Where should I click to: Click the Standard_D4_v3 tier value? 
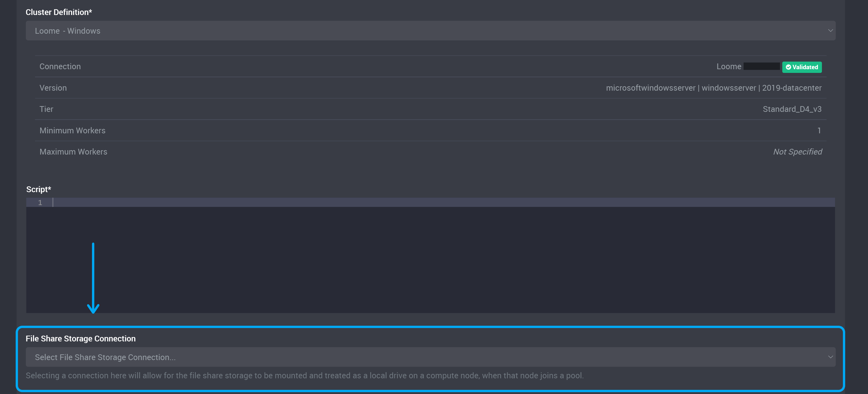[792, 109]
